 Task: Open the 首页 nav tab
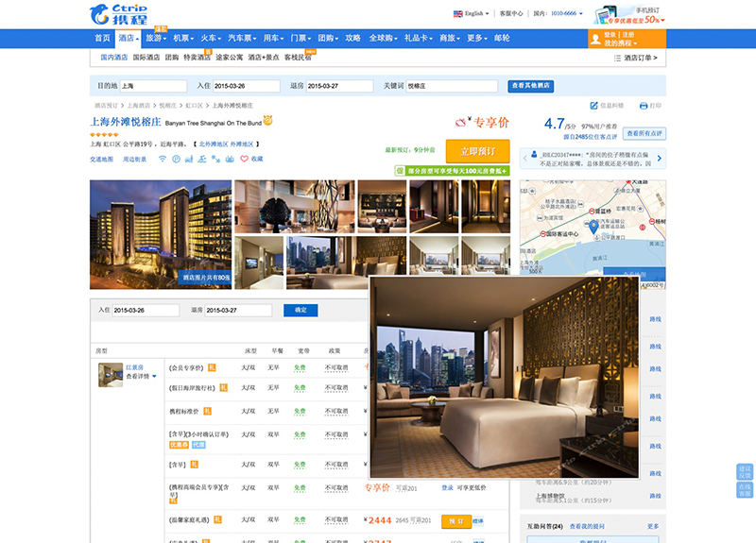[x=102, y=38]
